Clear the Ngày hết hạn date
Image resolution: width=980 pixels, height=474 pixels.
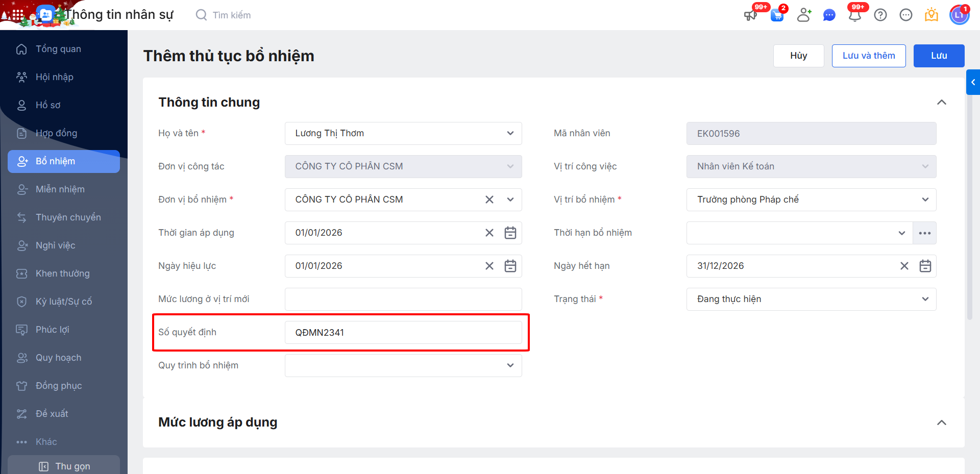pyautogui.click(x=904, y=266)
